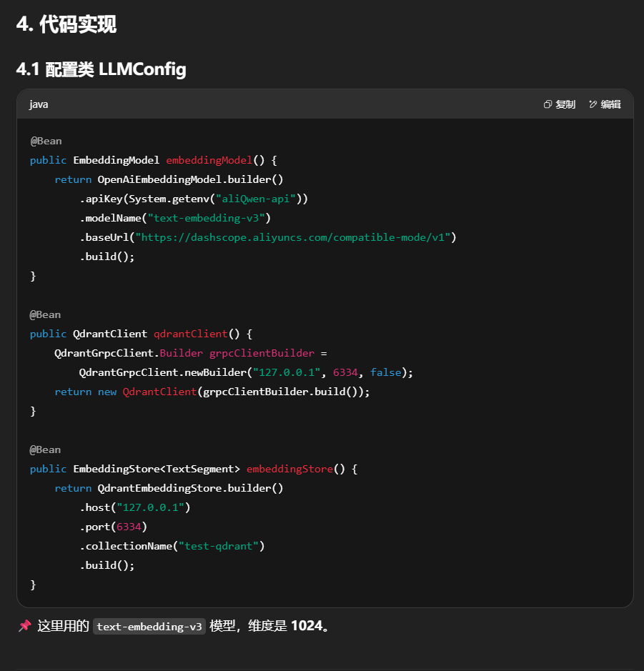The image size is (644, 671).
Task: Click the 4.1 配置类 LLMConfig subheading
Action: (101, 69)
